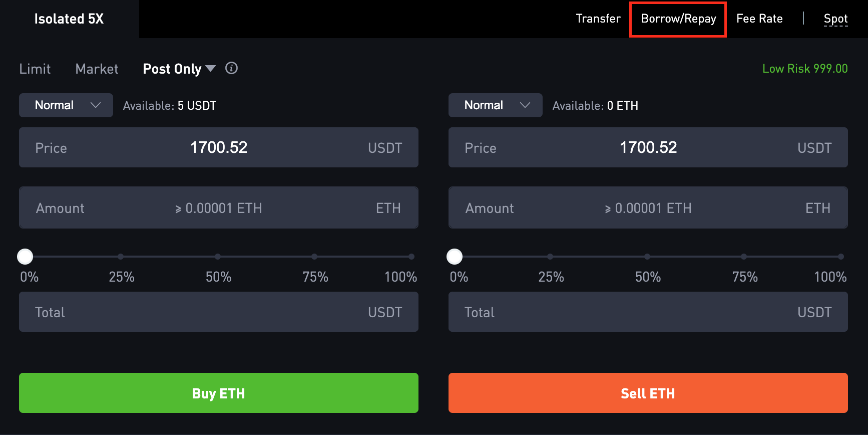Image resolution: width=868 pixels, height=435 pixels.
Task: Expand the Post Only order type dropdown
Action: tap(179, 69)
